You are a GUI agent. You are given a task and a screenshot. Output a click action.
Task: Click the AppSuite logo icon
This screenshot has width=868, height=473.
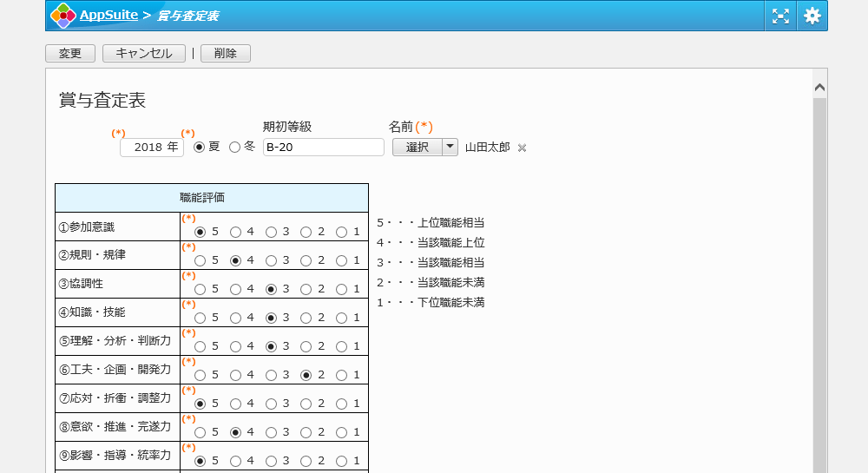(62, 15)
